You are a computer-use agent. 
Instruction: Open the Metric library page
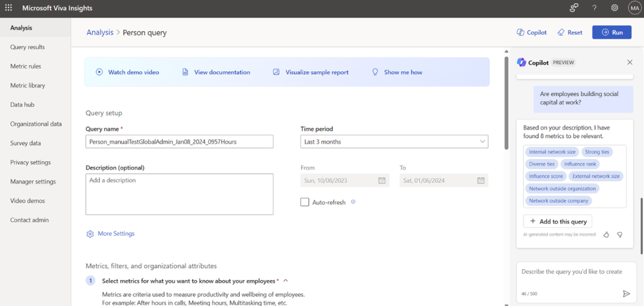[x=28, y=86]
